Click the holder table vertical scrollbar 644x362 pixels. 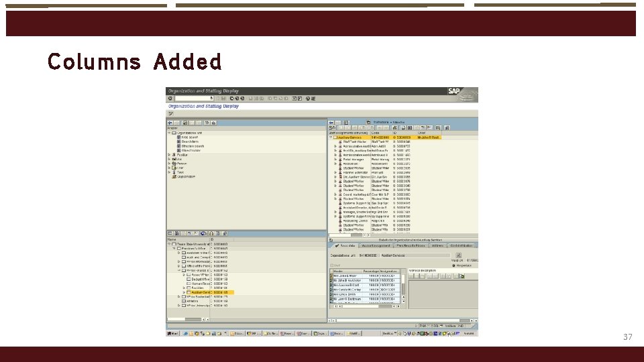tap(403, 288)
